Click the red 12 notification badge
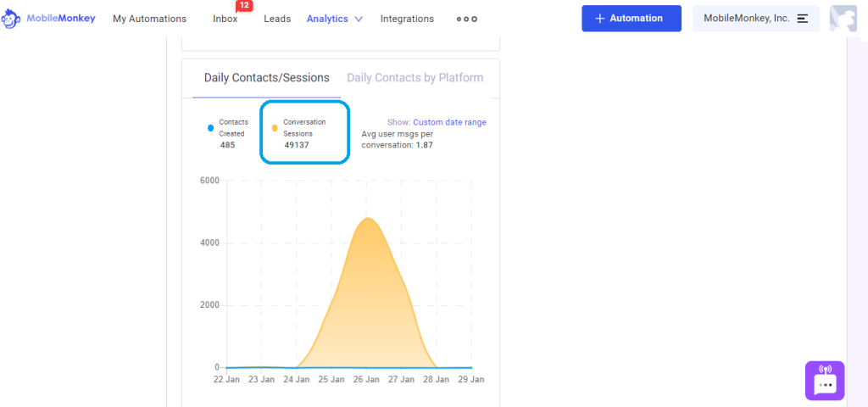Image resolution: width=868 pixels, height=407 pixels. click(x=243, y=6)
